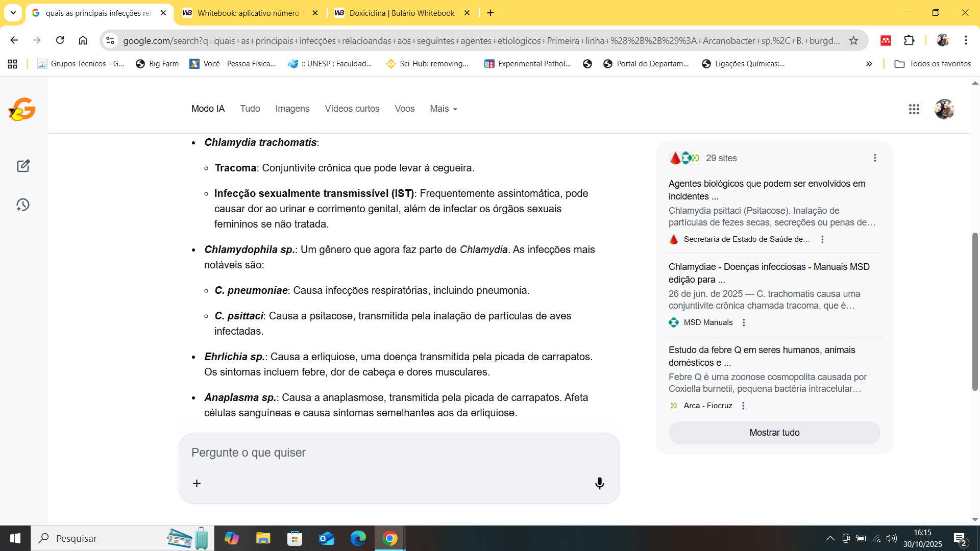980x551 pixels.
Task: Open the Google apps grid icon
Action: click(x=914, y=109)
